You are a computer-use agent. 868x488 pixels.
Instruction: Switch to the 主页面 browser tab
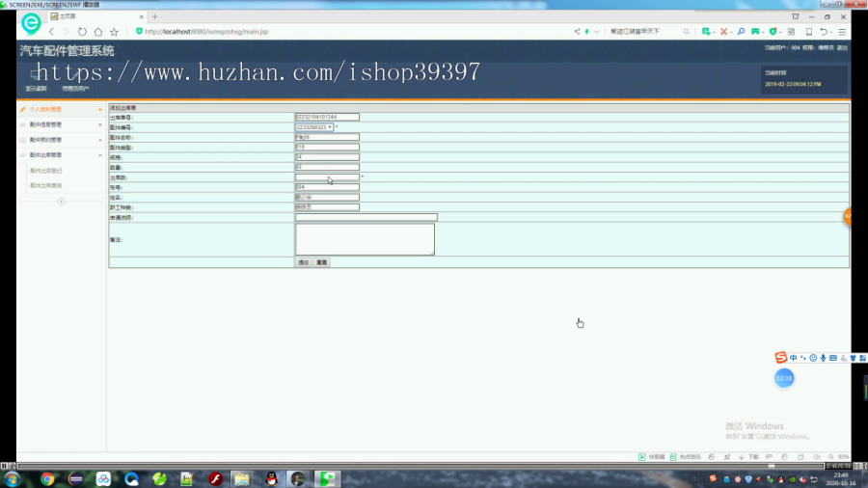coord(95,16)
